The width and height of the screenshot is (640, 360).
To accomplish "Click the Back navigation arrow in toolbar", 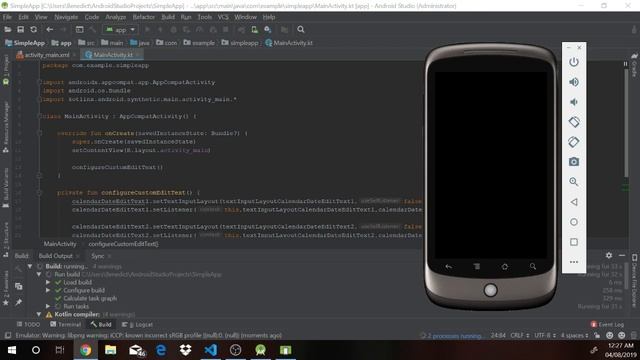I will tap(50, 30).
